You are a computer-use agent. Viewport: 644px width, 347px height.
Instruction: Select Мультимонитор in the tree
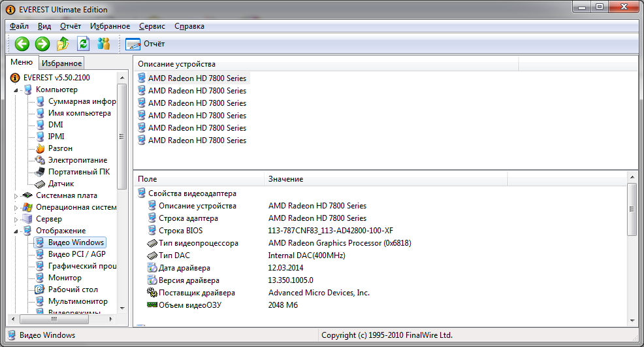coord(78,301)
